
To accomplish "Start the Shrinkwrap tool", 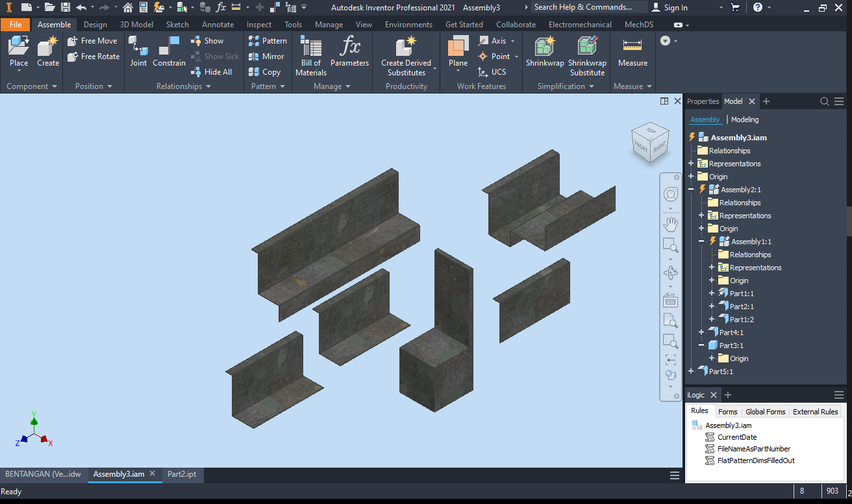I will pyautogui.click(x=545, y=52).
